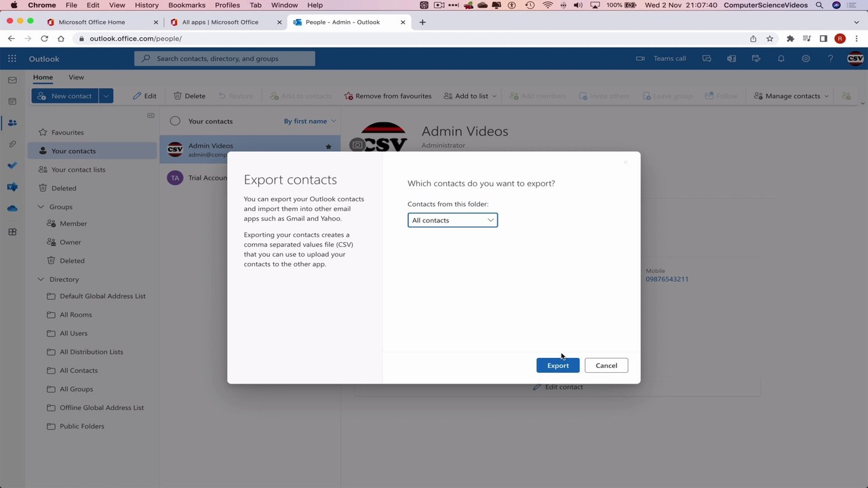Click the browser address bar
Image resolution: width=868 pixels, height=488 pixels.
click(x=407, y=39)
